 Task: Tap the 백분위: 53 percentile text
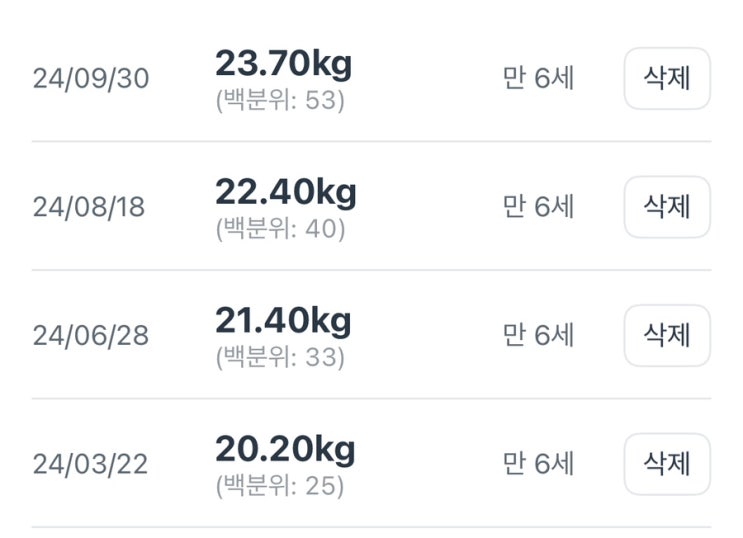pyautogui.click(x=280, y=100)
